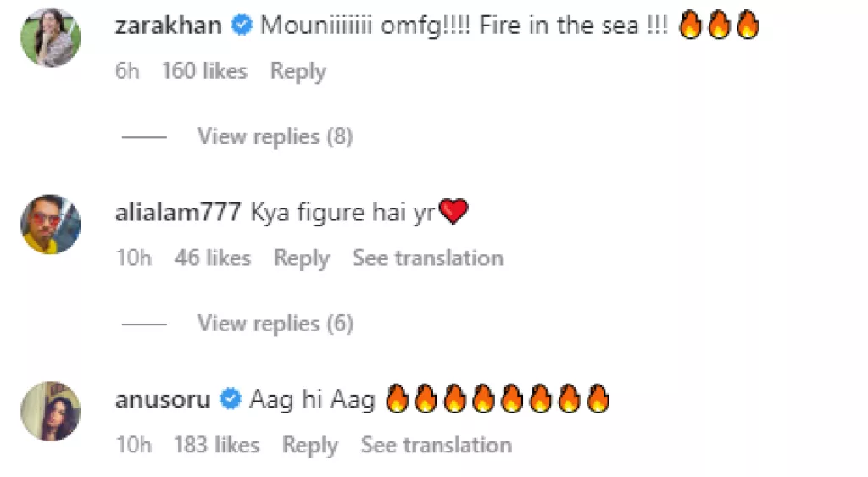Expand View replies (6) thread
Image resolution: width=868 pixels, height=477 pixels.
click(x=275, y=324)
